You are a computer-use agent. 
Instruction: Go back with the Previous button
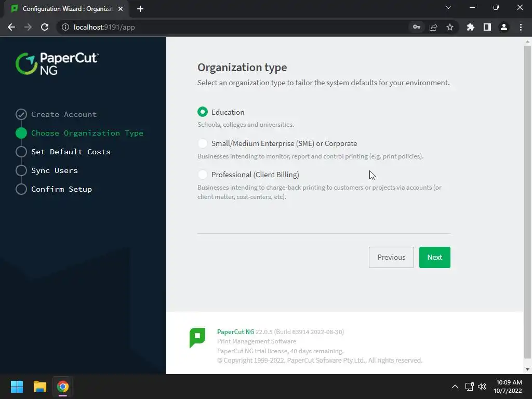(x=391, y=257)
